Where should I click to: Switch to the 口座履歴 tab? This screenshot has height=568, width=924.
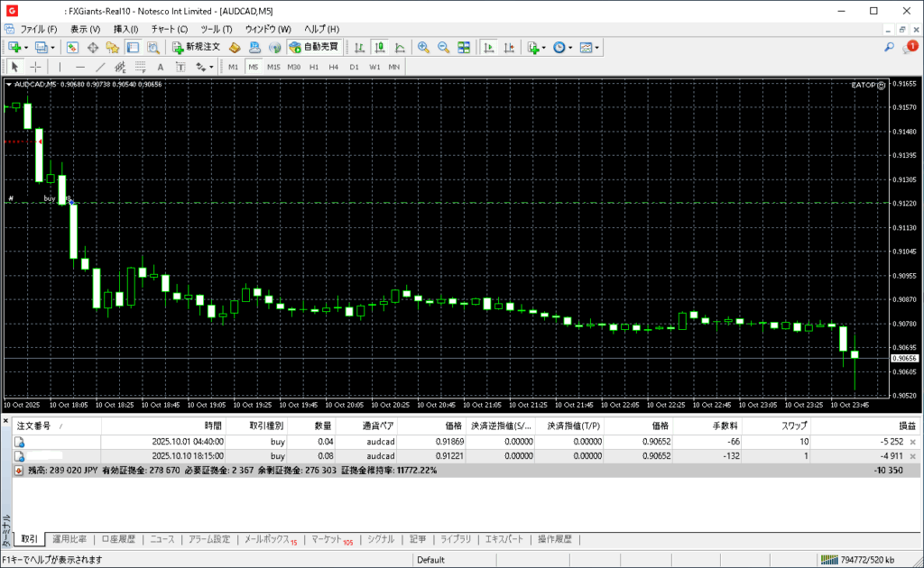pyautogui.click(x=118, y=539)
